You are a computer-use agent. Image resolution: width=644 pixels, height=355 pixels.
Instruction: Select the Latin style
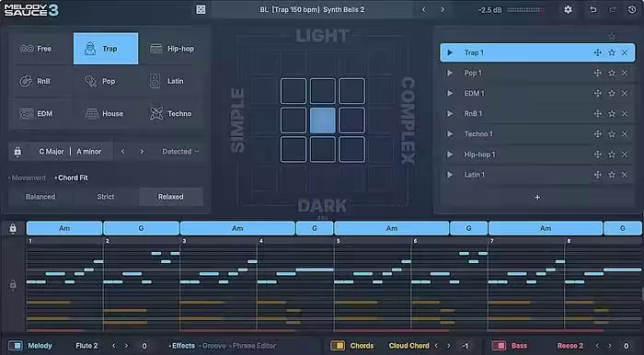tap(171, 81)
